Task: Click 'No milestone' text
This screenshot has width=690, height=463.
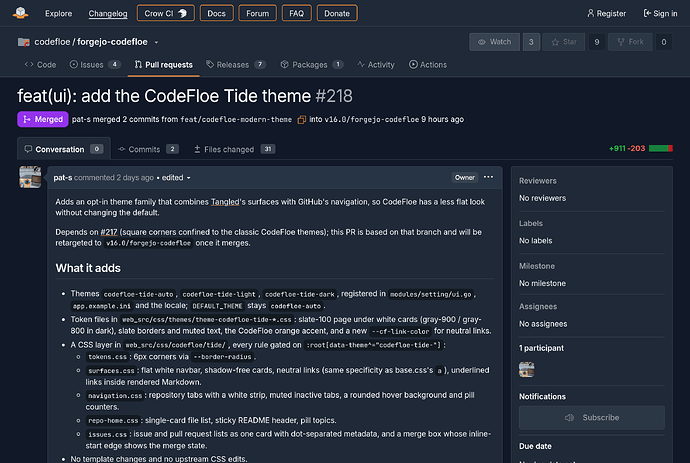Action: coord(542,283)
